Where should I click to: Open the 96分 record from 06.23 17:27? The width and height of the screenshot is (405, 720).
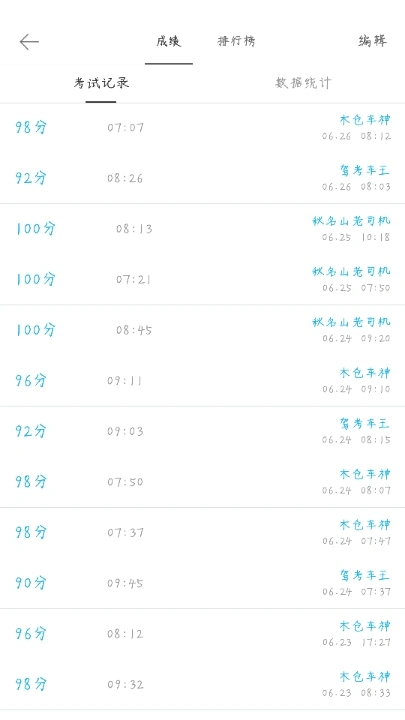pos(202,634)
